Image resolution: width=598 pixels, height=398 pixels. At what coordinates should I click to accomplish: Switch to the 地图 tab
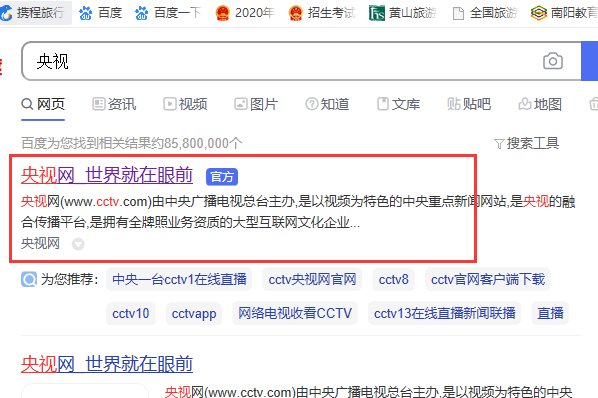540,104
